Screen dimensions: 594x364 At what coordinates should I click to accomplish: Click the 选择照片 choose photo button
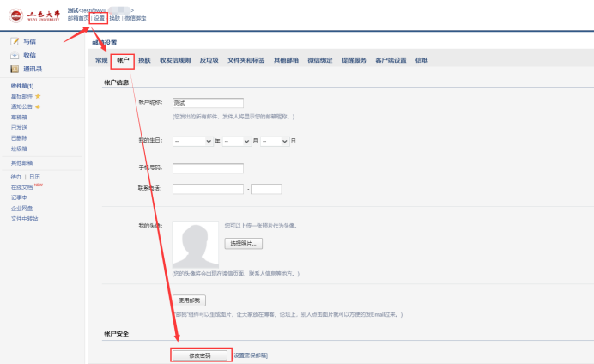coord(244,243)
